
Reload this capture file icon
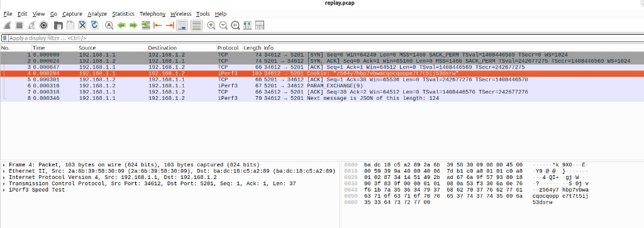click(94, 25)
